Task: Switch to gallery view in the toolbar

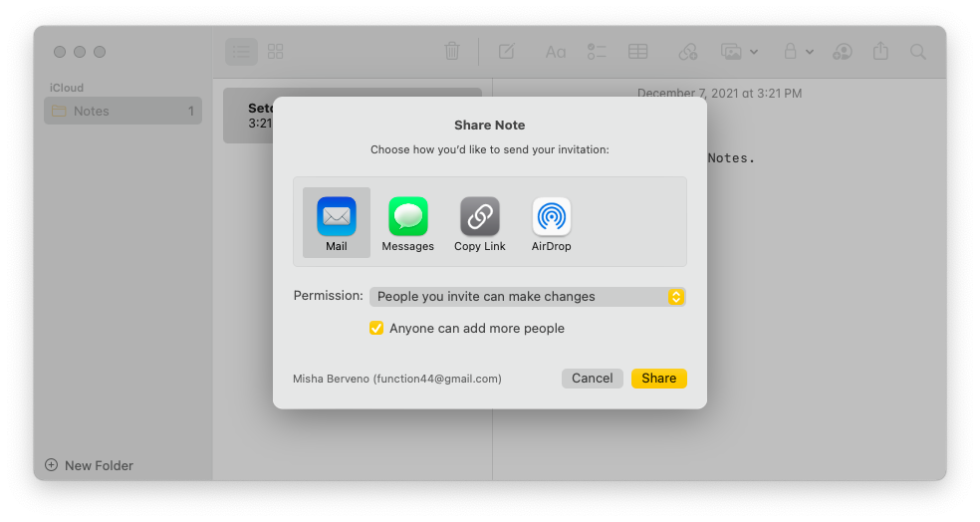Action: click(x=276, y=51)
